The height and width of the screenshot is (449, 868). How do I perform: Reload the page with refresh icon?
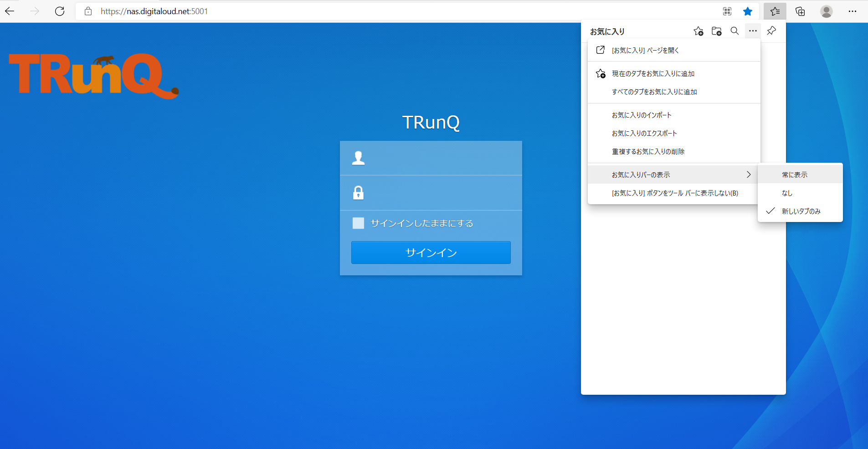pos(60,11)
